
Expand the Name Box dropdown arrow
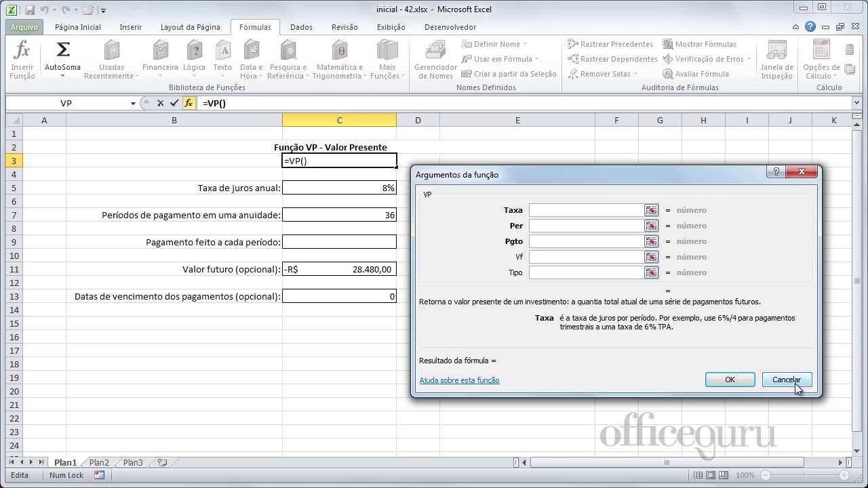[133, 103]
